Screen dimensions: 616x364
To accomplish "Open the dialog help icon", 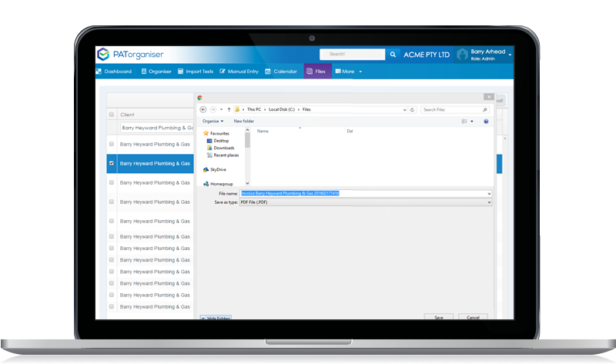I will (x=486, y=122).
